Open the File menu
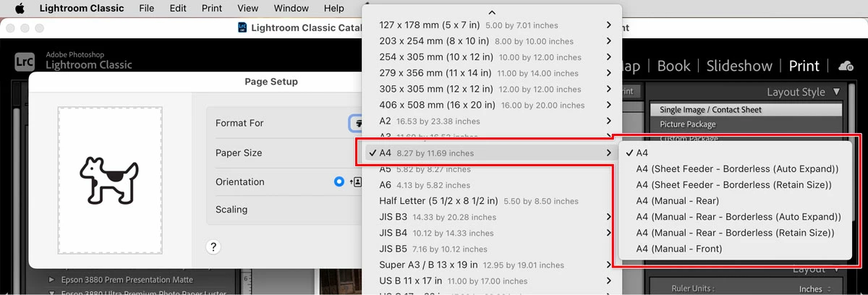The image size is (868, 295). [x=146, y=8]
